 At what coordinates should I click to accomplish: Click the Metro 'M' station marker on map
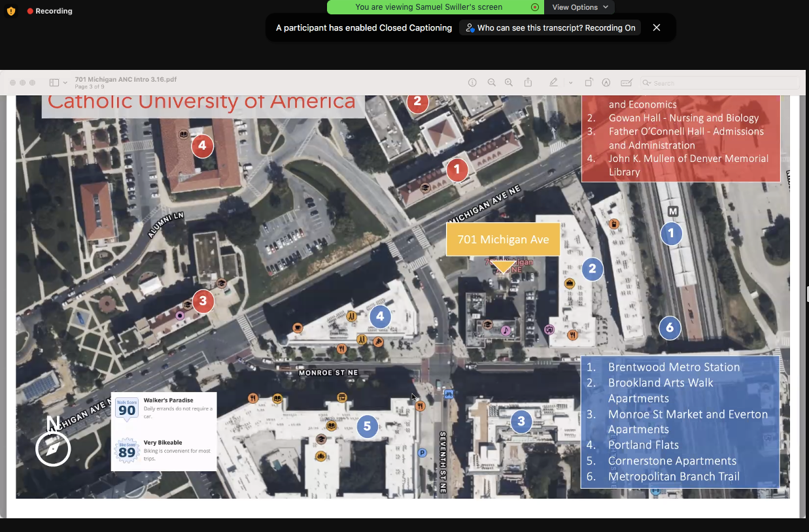coord(673,211)
